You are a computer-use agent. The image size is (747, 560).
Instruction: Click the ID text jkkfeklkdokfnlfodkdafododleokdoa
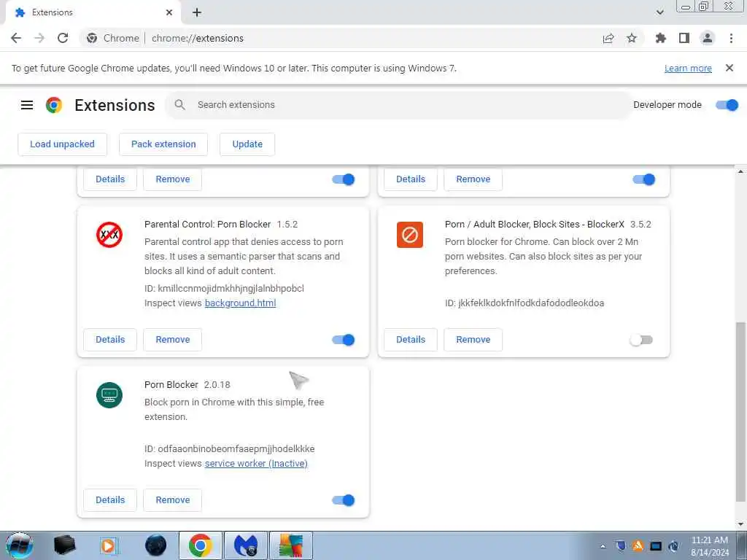click(531, 303)
